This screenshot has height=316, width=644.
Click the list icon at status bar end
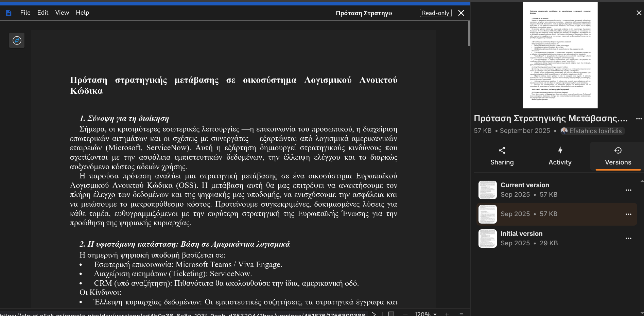pos(461,314)
